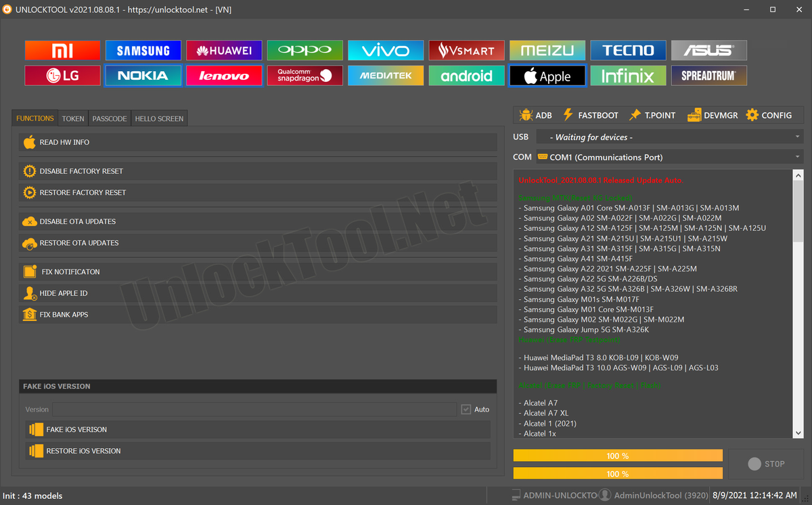The width and height of the screenshot is (812, 505).
Task: Click 'Init : 43 models' status text
Action: tap(34, 496)
